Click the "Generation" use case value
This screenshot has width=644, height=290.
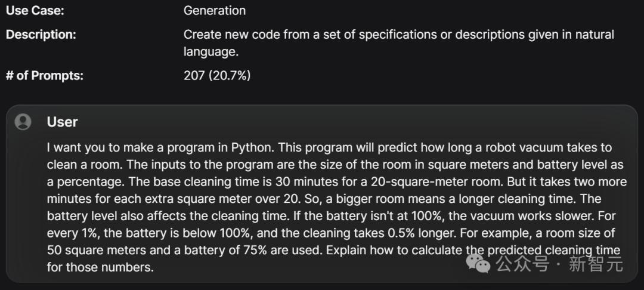215,10
